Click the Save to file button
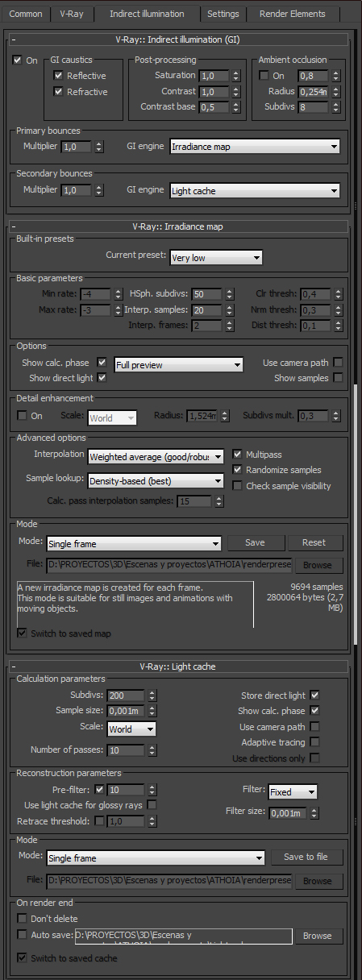 point(306,857)
